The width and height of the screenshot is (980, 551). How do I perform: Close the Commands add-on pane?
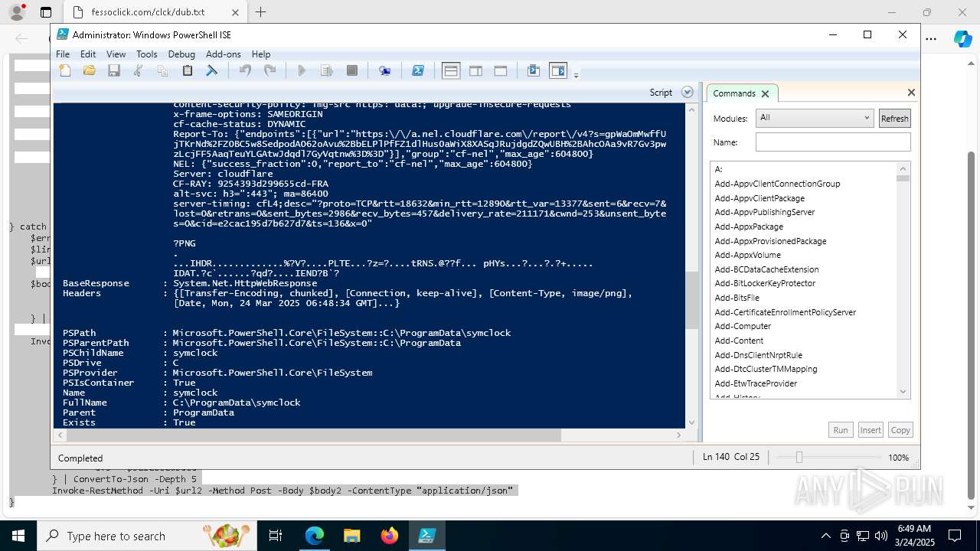pos(911,92)
